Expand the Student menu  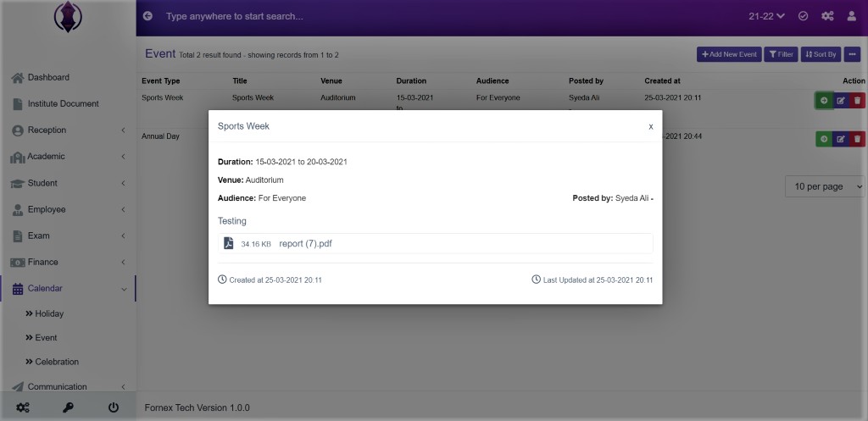(68, 183)
